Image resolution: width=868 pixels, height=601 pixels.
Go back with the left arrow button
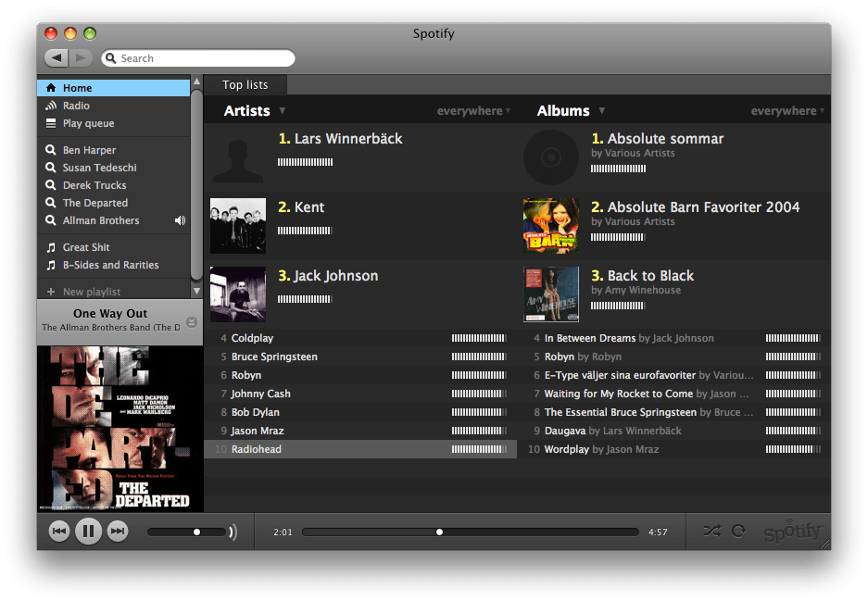[x=56, y=57]
